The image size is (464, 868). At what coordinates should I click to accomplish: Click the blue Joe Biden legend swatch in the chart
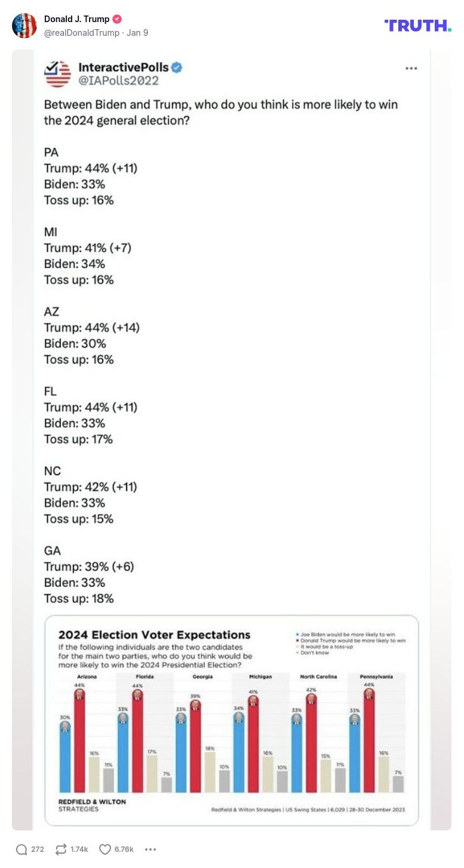tap(297, 635)
